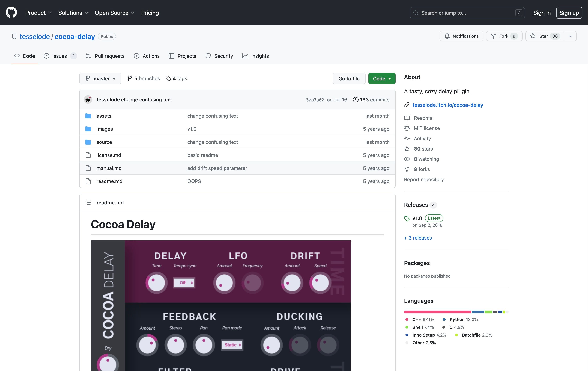Click the table of contents icon on readme.md
Viewport: 588px width, 371px height.
click(x=88, y=202)
